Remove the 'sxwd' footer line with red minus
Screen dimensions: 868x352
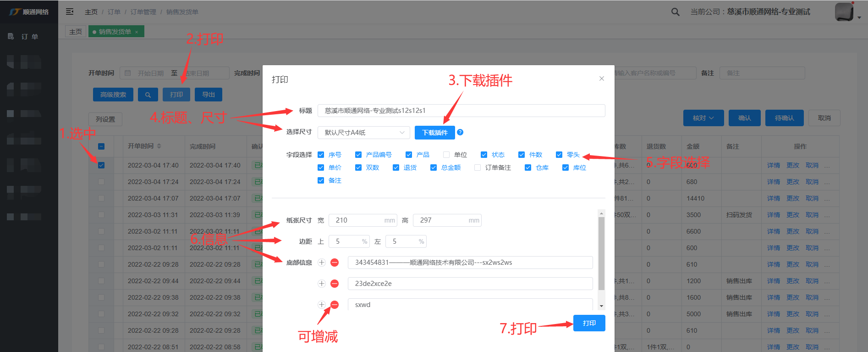335,305
